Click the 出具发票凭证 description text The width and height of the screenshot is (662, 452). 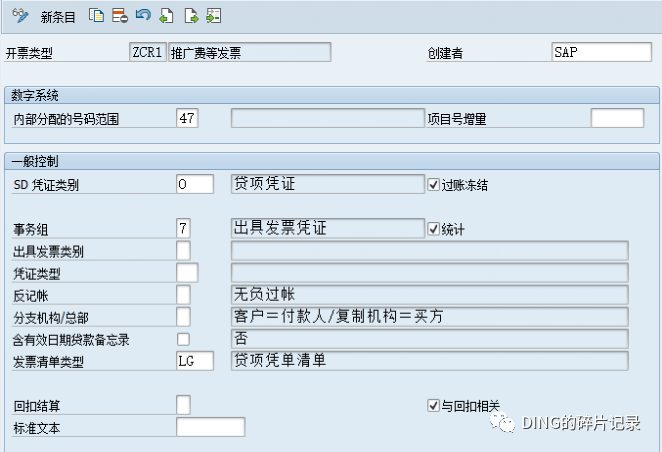(280, 228)
